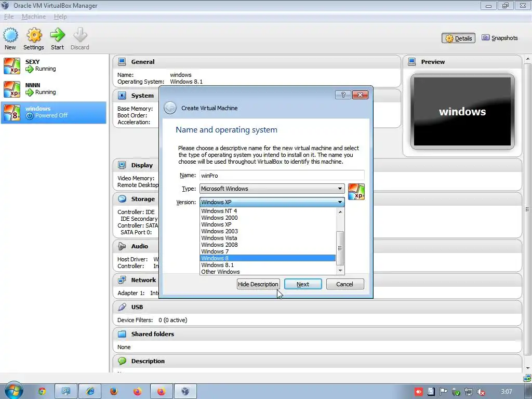Click the Storage section disk icon
The width and height of the screenshot is (532, 399).
pos(122,199)
